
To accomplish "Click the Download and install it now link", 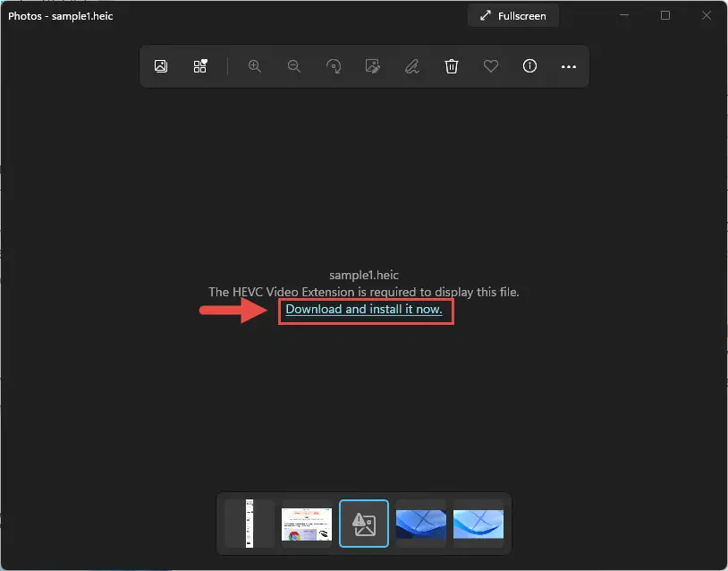I will (x=363, y=309).
